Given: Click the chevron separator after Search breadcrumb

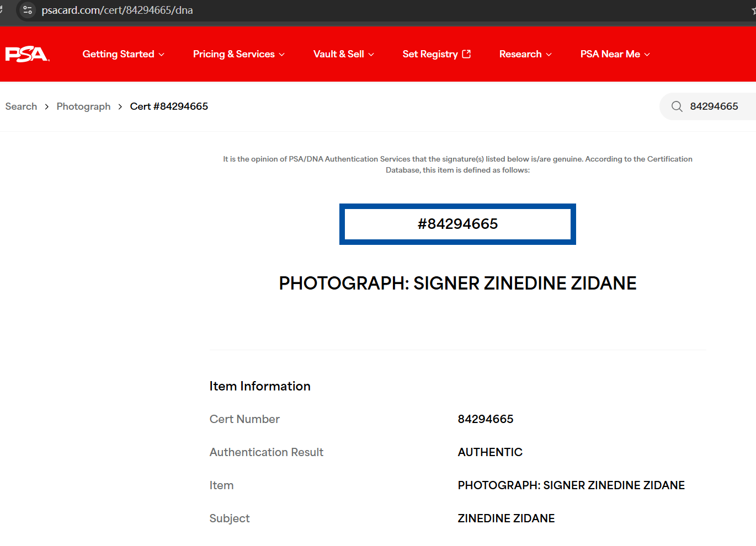Looking at the screenshot, I should click(x=47, y=106).
